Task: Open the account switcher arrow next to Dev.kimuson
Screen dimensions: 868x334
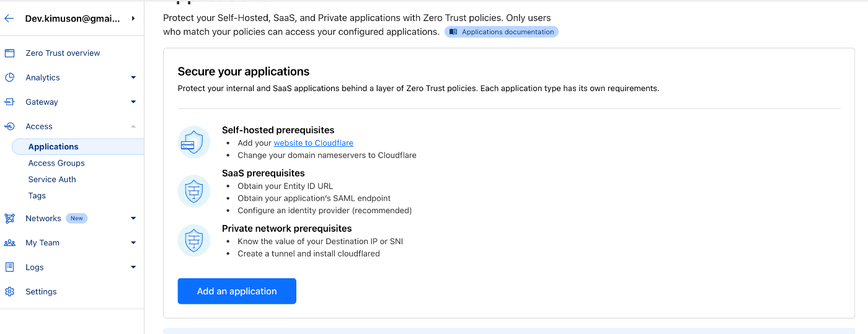Action: pos(133,19)
